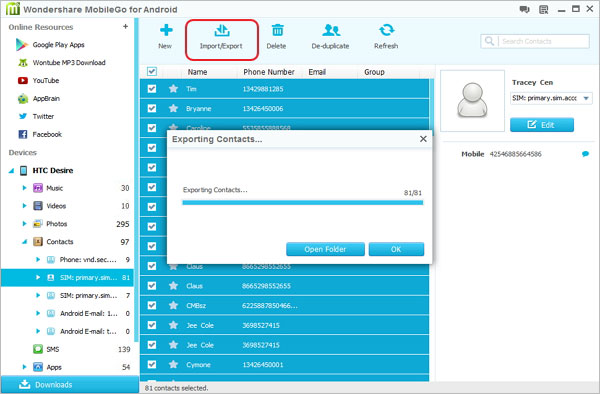Sort by the Name column header
Image resolution: width=600 pixels, height=394 pixels.
pos(197,72)
